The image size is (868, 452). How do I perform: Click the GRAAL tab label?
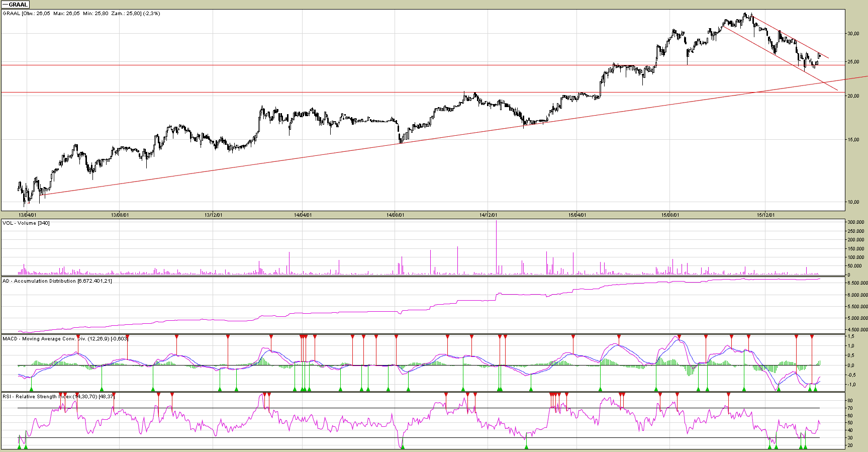(x=15, y=5)
